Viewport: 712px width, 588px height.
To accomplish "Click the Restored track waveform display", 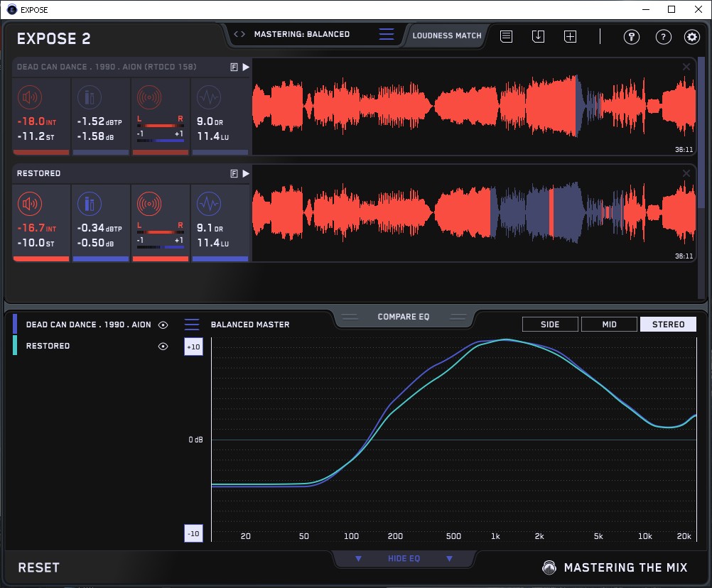I will point(474,213).
